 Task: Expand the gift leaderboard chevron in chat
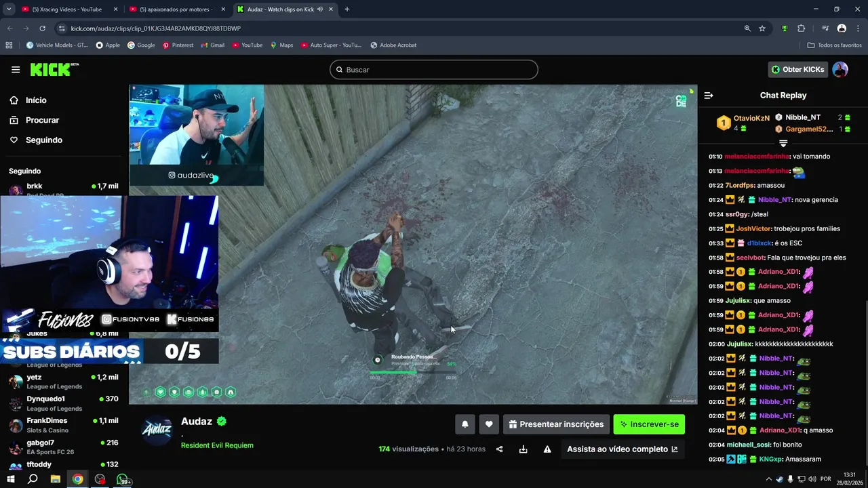click(x=783, y=144)
